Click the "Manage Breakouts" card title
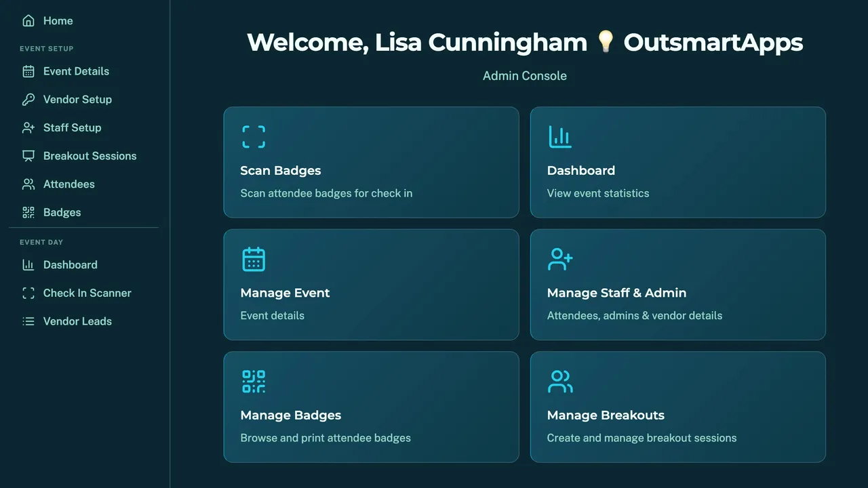This screenshot has height=488, width=868. (606, 415)
